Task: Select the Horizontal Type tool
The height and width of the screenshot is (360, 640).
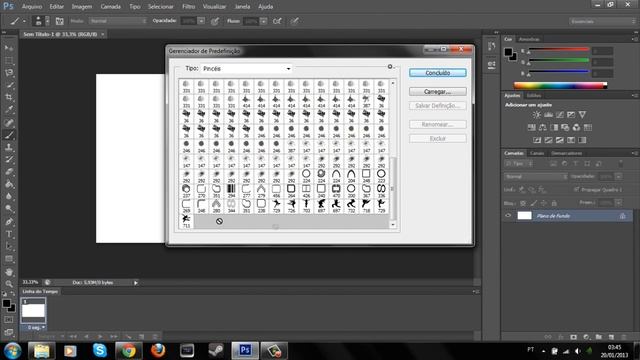Action: click(x=9, y=234)
